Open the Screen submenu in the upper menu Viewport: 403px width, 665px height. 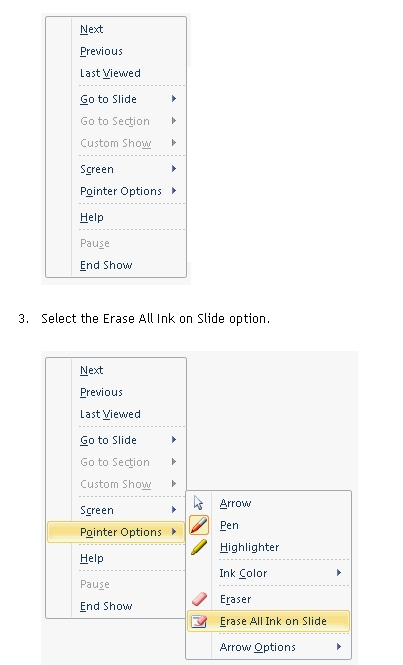pyautogui.click(x=128, y=169)
